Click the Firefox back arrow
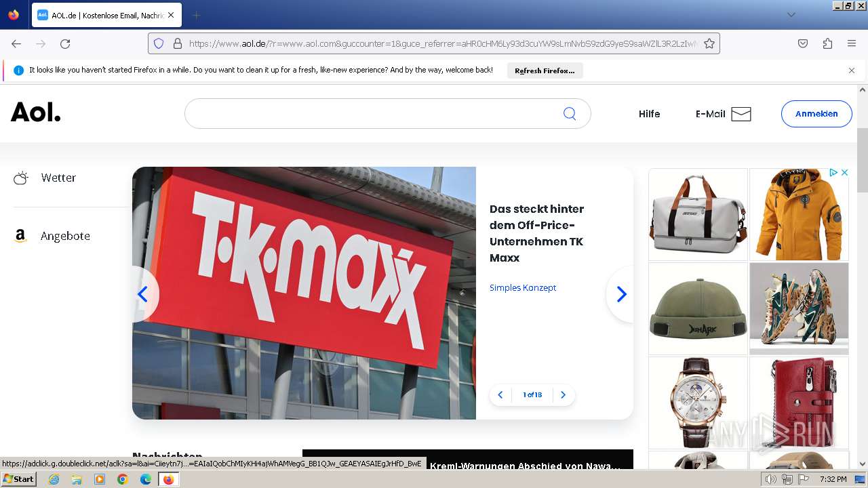This screenshot has height=488, width=868. [x=16, y=43]
